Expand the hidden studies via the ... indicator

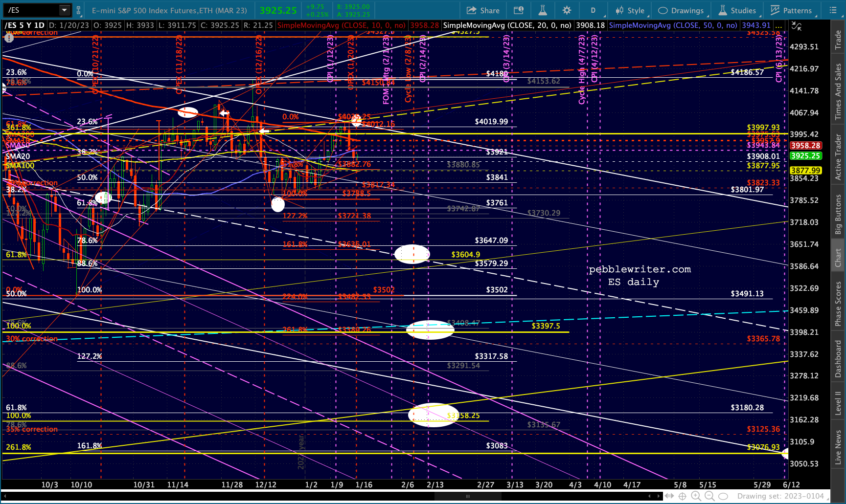pos(778,25)
